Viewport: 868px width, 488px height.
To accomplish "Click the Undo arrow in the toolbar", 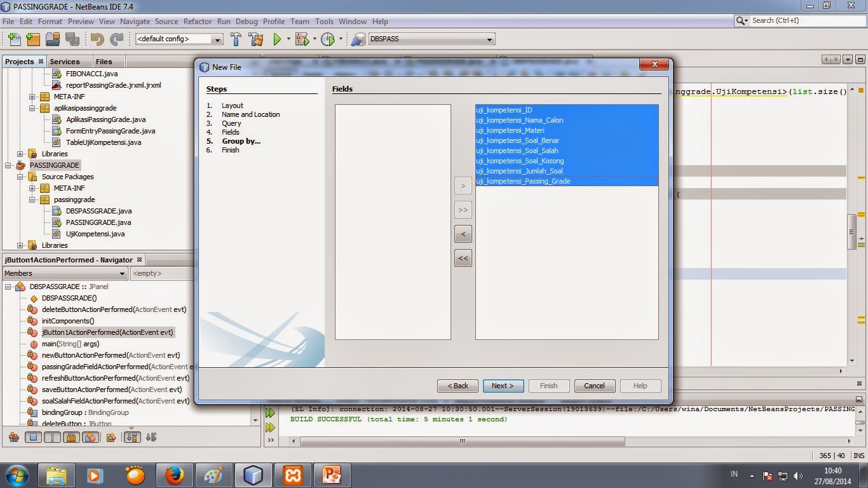I will tap(97, 39).
